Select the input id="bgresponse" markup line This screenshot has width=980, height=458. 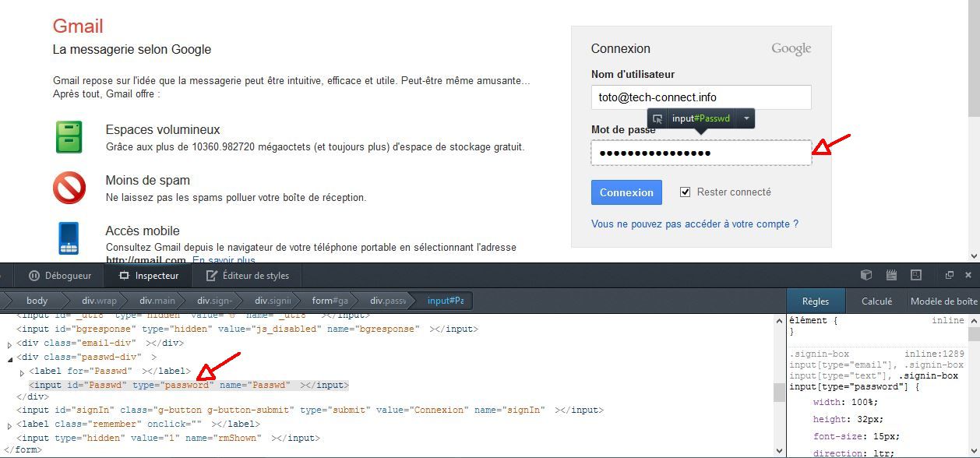[248, 329]
